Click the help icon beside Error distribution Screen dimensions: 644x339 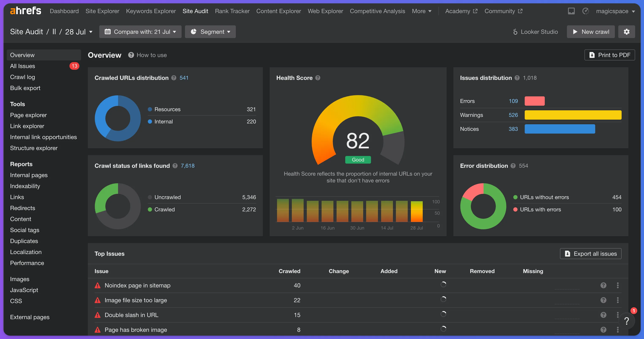tap(513, 166)
